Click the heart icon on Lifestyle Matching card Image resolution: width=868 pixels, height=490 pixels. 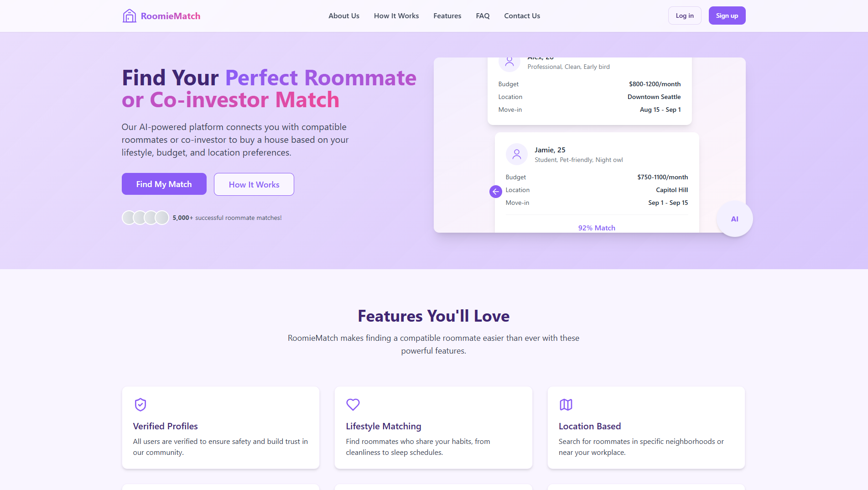pos(353,405)
